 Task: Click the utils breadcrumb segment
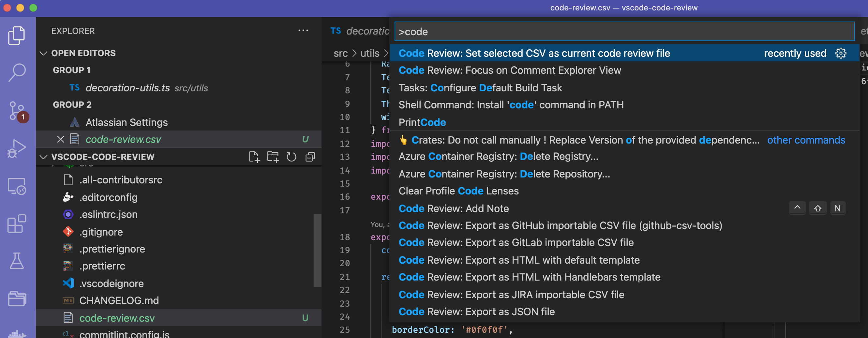(x=370, y=53)
